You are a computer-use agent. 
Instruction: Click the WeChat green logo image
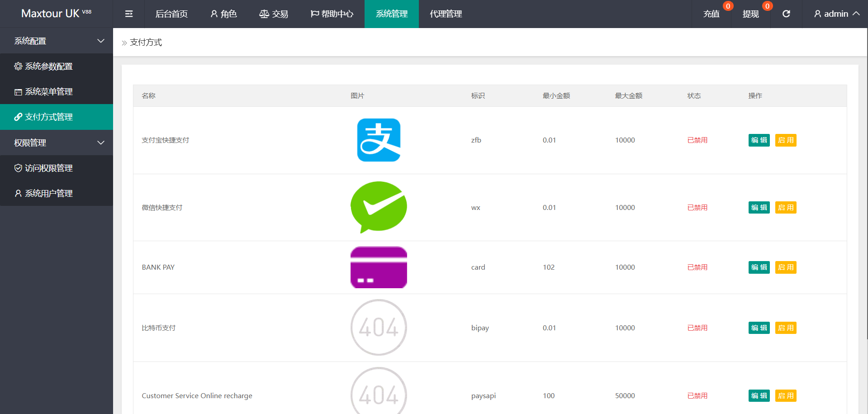[379, 207]
